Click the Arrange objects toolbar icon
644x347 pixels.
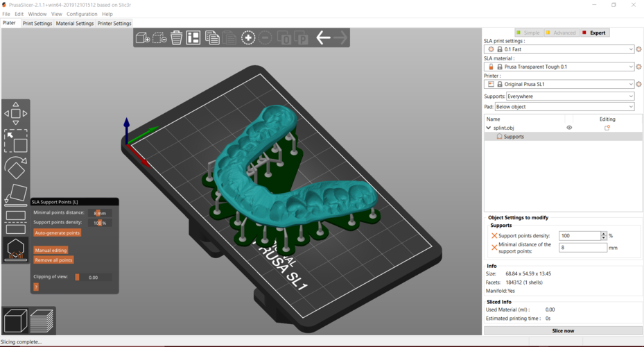pyautogui.click(x=193, y=38)
